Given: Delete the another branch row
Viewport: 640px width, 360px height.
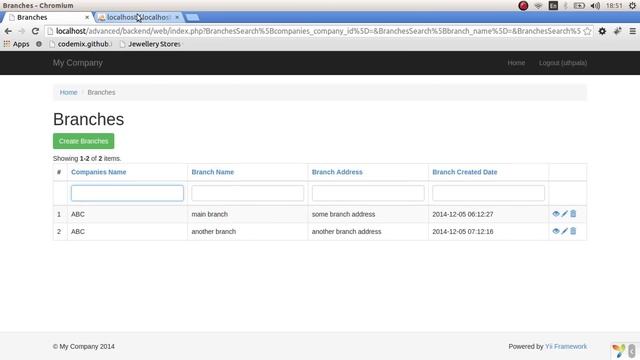Looking at the screenshot, I should pyautogui.click(x=573, y=231).
